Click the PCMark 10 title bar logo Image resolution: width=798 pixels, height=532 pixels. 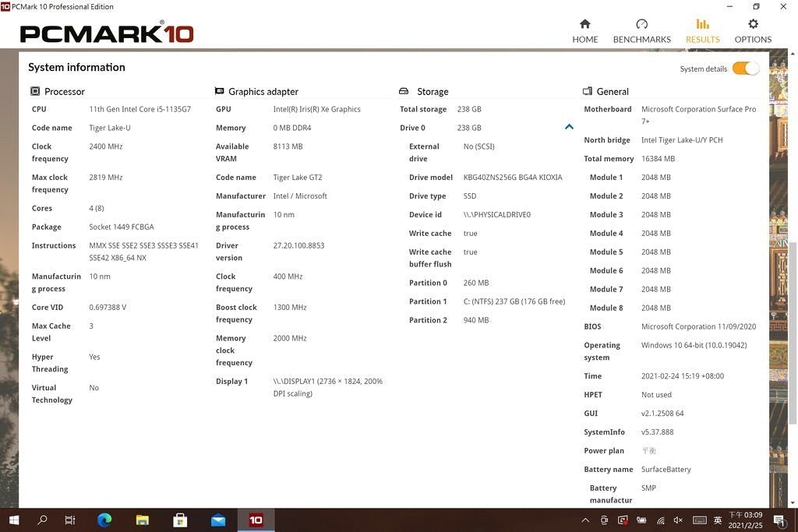click(x=5, y=6)
